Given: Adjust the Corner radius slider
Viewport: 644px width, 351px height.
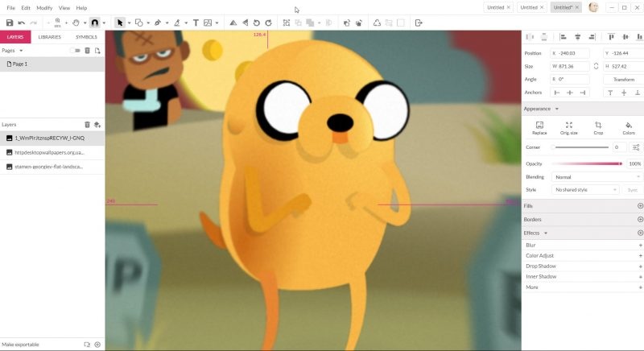Looking at the screenshot, I should 580,147.
